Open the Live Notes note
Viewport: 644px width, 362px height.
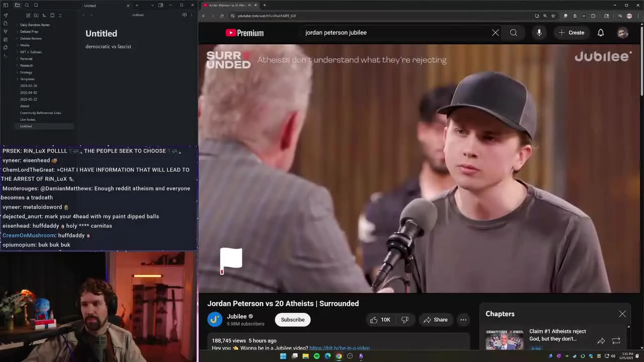[28, 120]
